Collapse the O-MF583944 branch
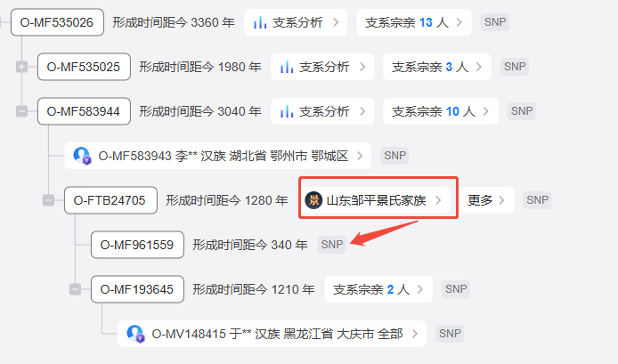 21,111
